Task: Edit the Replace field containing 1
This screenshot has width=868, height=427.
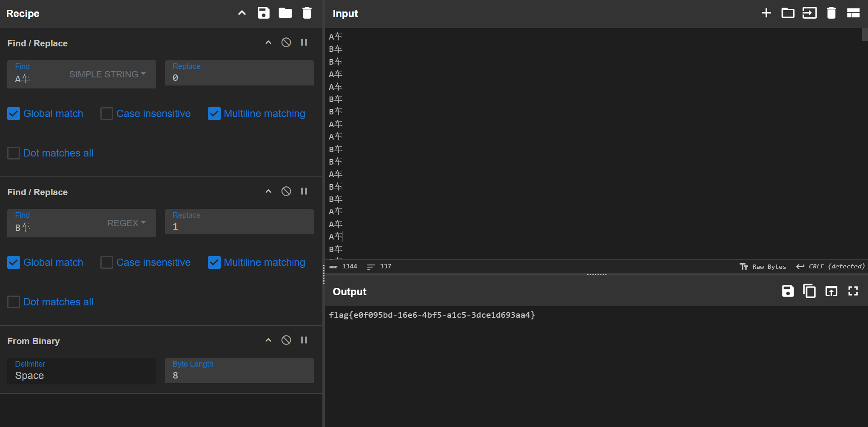Action: 239,222
